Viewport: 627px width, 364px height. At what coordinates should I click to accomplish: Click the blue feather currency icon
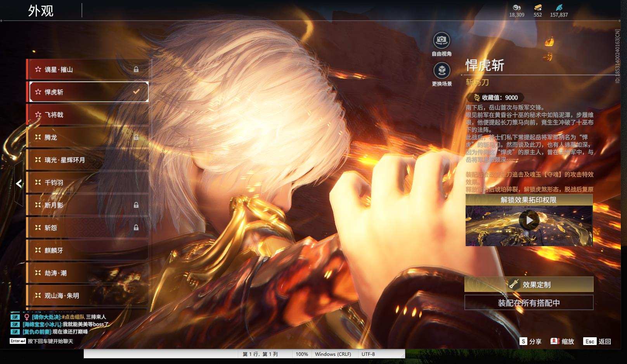(559, 7)
